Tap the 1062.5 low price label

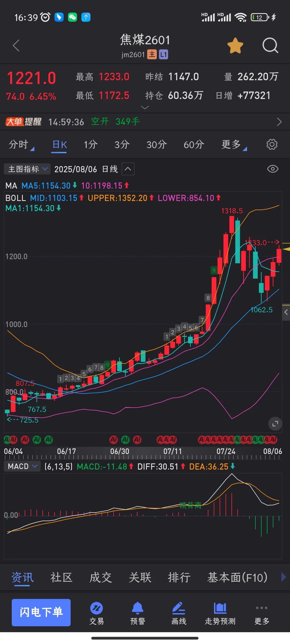click(x=262, y=310)
